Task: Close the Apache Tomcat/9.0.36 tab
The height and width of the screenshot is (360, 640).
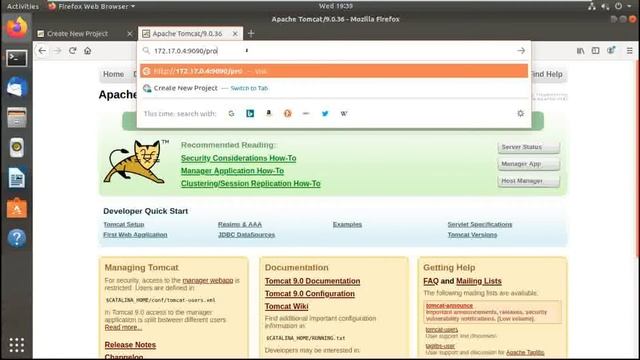Action: click(235, 34)
